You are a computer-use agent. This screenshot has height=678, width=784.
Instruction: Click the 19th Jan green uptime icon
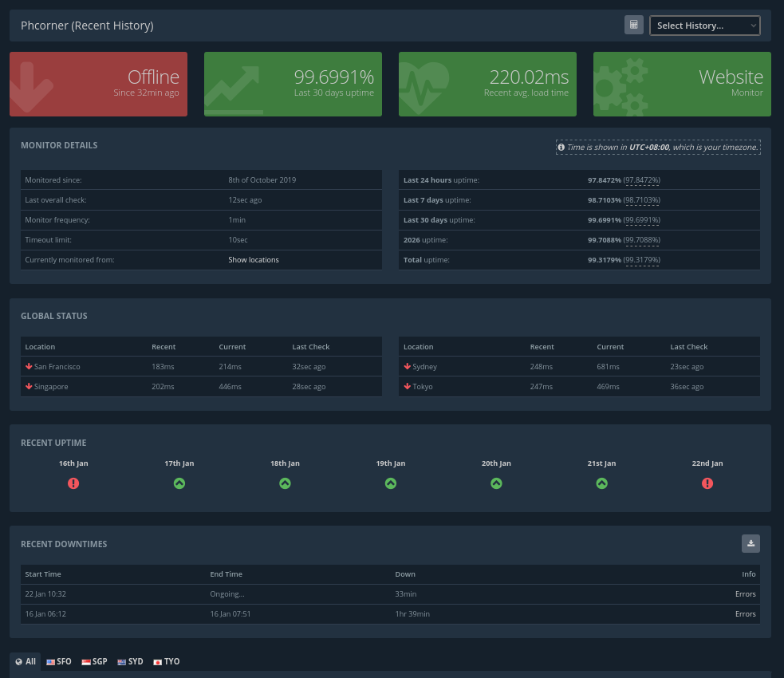(391, 483)
